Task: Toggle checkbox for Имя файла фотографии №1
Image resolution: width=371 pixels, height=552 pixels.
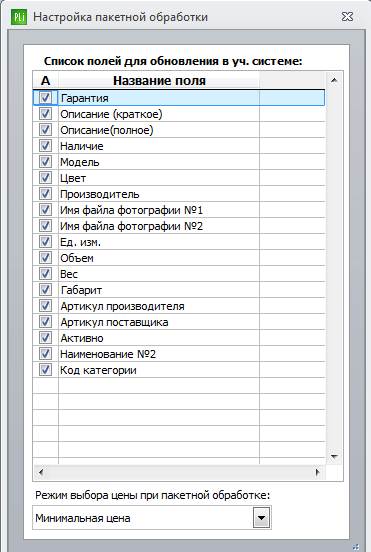Action: (45, 210)
